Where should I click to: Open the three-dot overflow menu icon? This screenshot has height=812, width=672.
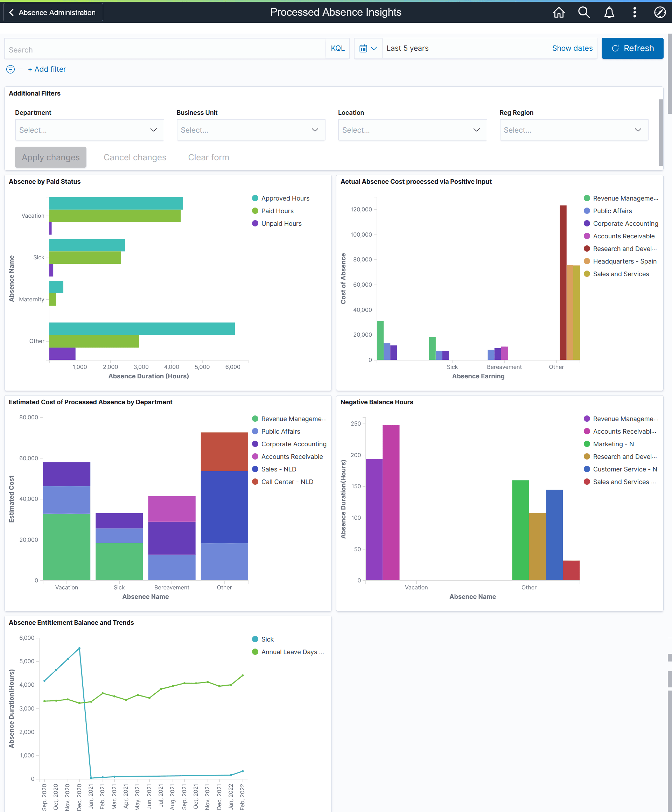coord(635,12)
